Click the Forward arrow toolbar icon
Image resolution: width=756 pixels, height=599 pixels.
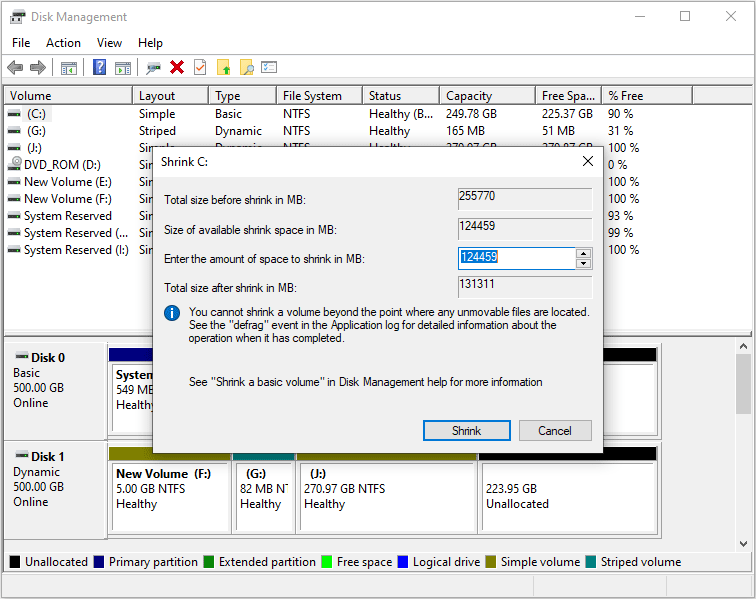[x=38, y=68]
